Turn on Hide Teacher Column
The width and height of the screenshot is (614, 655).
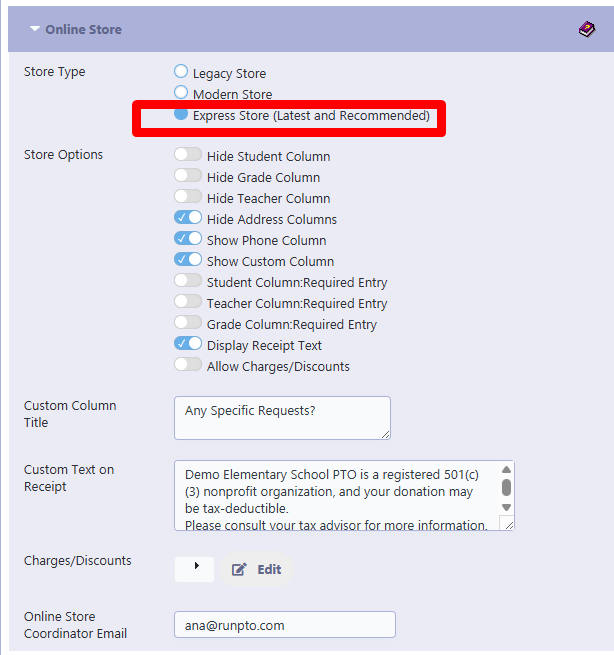pyautogui.click(x=188, y=196)
